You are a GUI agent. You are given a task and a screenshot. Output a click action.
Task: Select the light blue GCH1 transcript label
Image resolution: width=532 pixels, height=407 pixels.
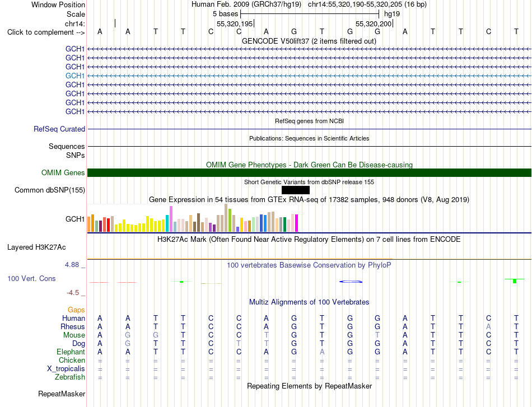coord(75,76)
